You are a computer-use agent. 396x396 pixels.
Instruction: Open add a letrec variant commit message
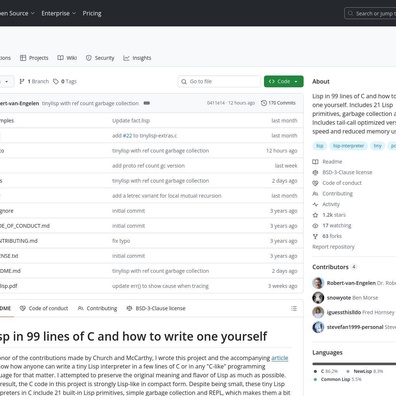167,196
